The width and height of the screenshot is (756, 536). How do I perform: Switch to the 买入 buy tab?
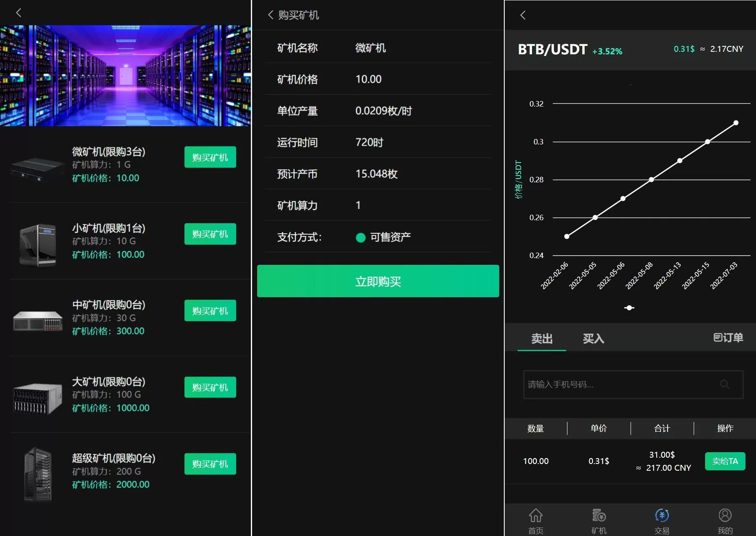tap(593, 338)
